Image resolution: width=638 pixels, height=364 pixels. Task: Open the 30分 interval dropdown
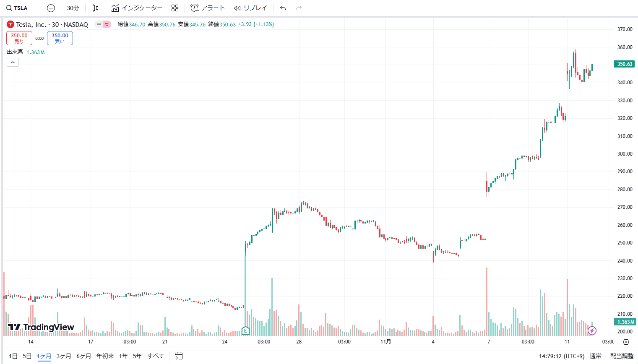pos(73,8)
